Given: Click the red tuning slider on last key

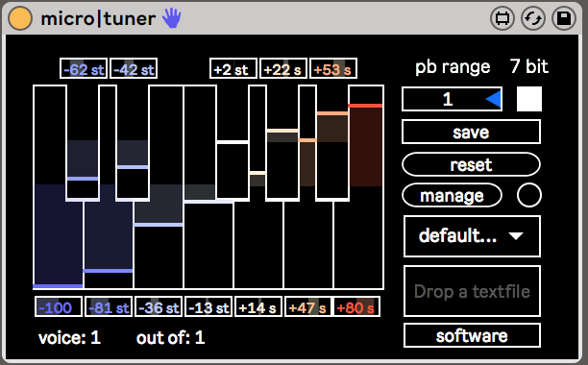Looking at the screenshot, I should coord(366,106).
